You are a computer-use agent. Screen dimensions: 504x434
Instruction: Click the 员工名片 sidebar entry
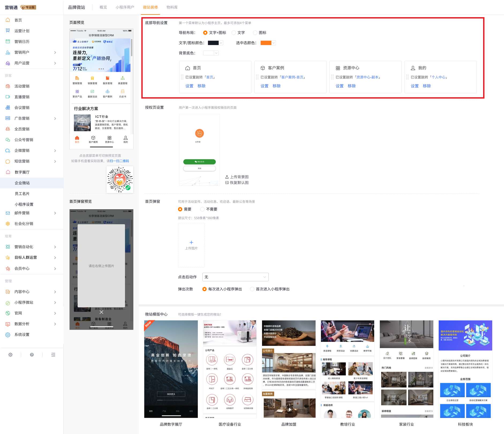(22, 193)
